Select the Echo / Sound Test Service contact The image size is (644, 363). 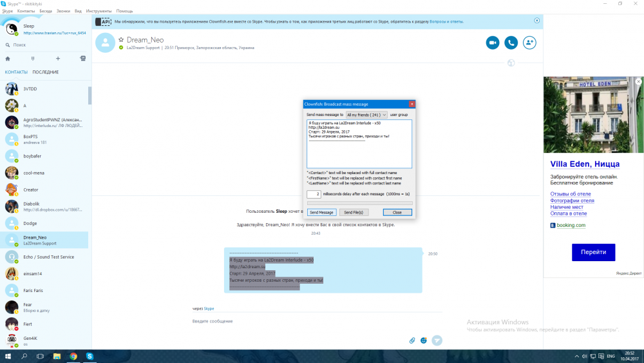click(x=48, y=257)
